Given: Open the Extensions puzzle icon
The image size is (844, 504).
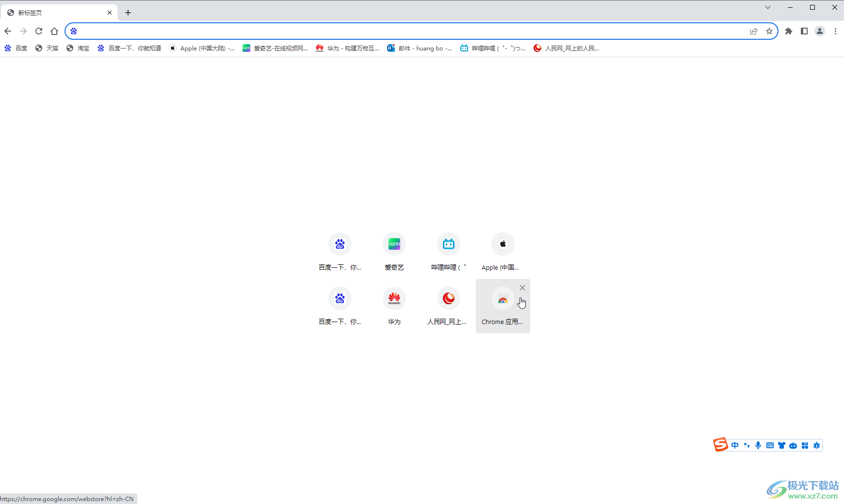Looking at the screenshot, I should point(789,31).
